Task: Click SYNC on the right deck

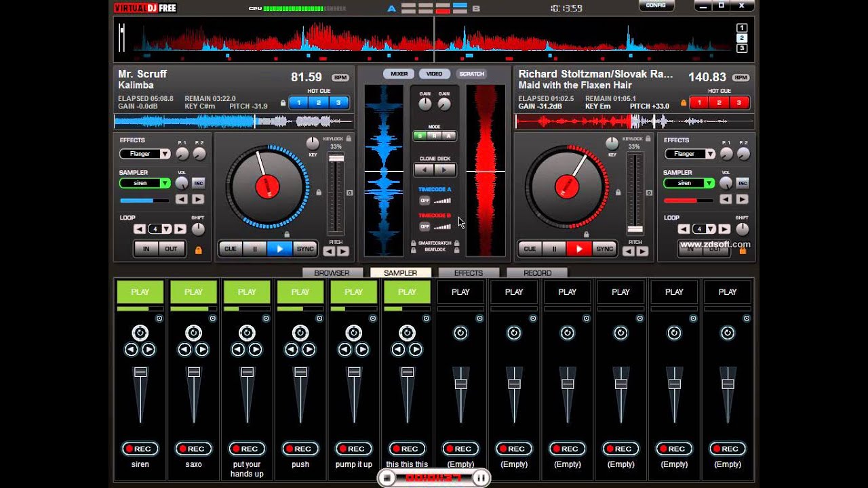Action: click(604, 249)
